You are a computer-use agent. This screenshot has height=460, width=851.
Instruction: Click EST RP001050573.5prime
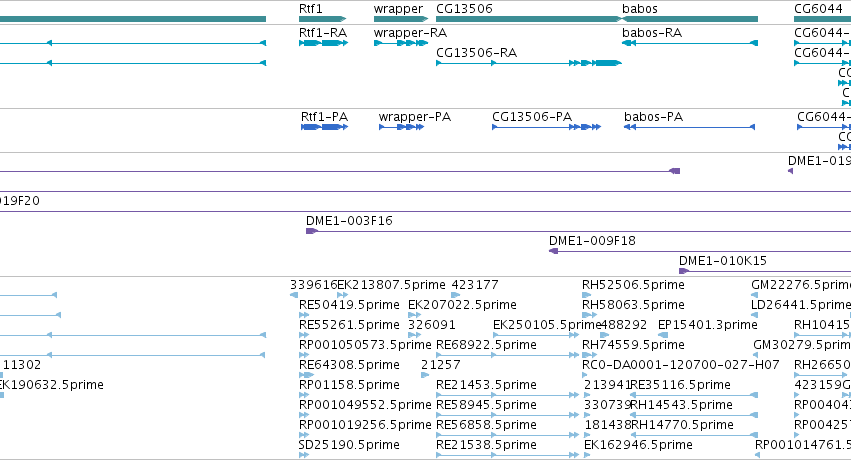click(365, 345)
